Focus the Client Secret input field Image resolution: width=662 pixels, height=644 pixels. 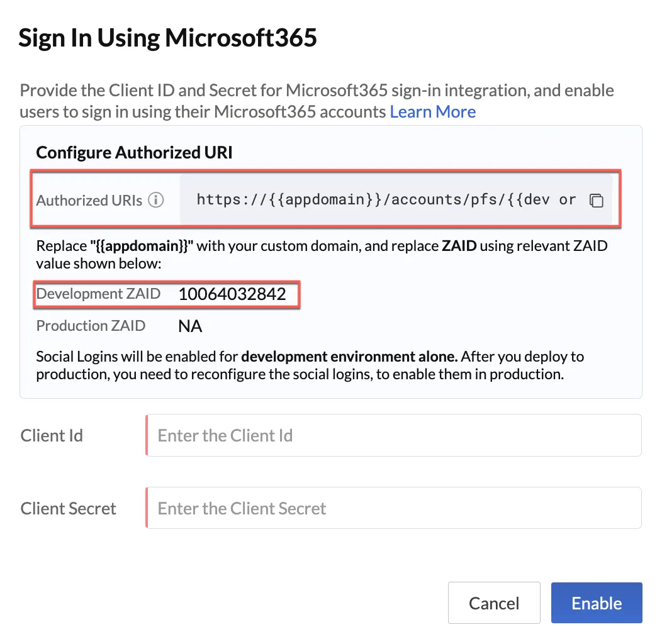(x=393, y=508)
